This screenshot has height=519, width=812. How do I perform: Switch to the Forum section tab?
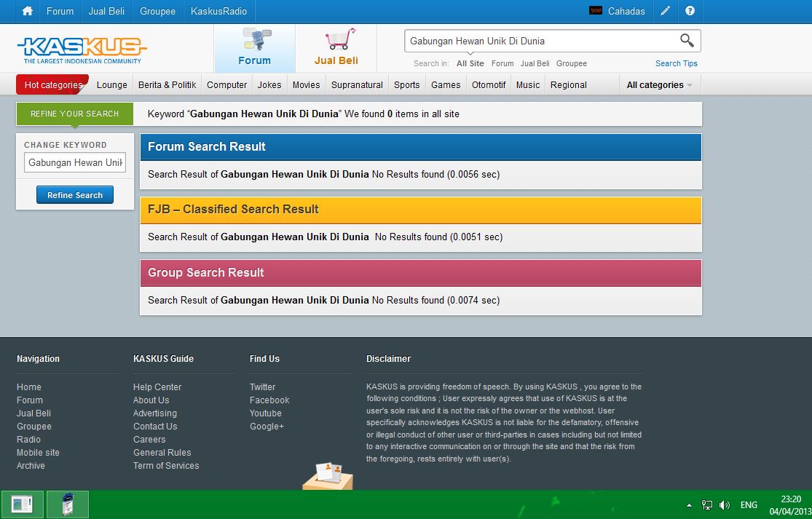[x=255, y=49]
